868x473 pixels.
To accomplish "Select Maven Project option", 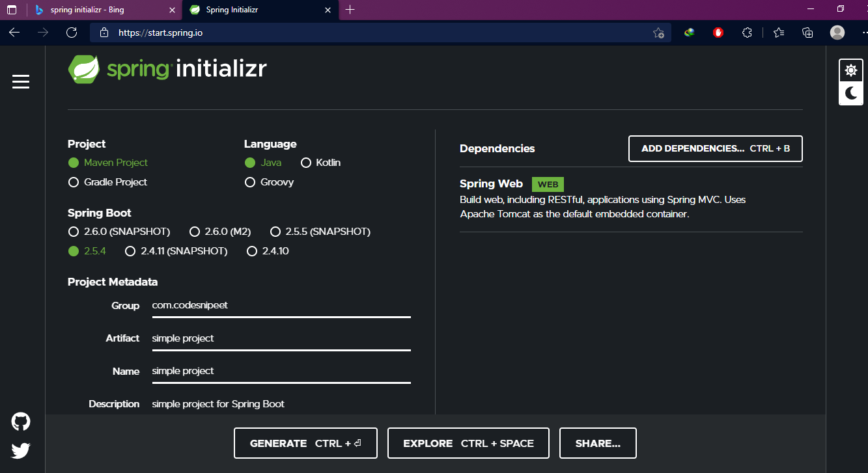I will coord(108,163).
